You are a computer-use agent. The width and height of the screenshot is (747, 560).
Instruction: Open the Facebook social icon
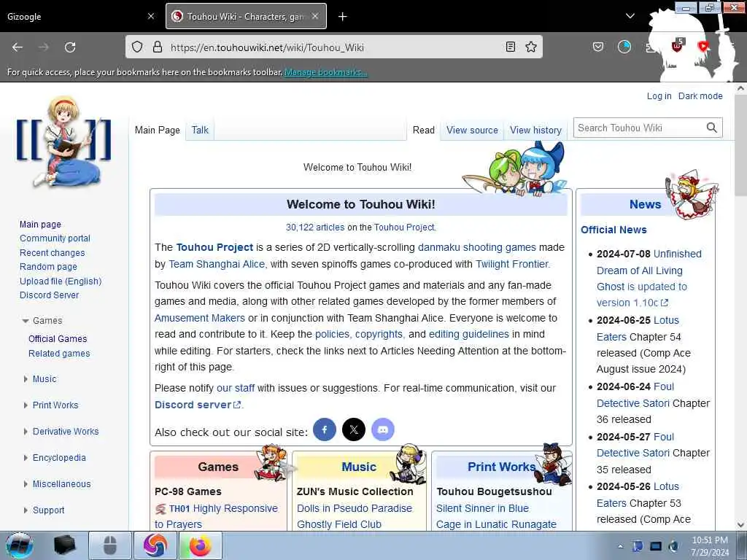click(325, 429)
